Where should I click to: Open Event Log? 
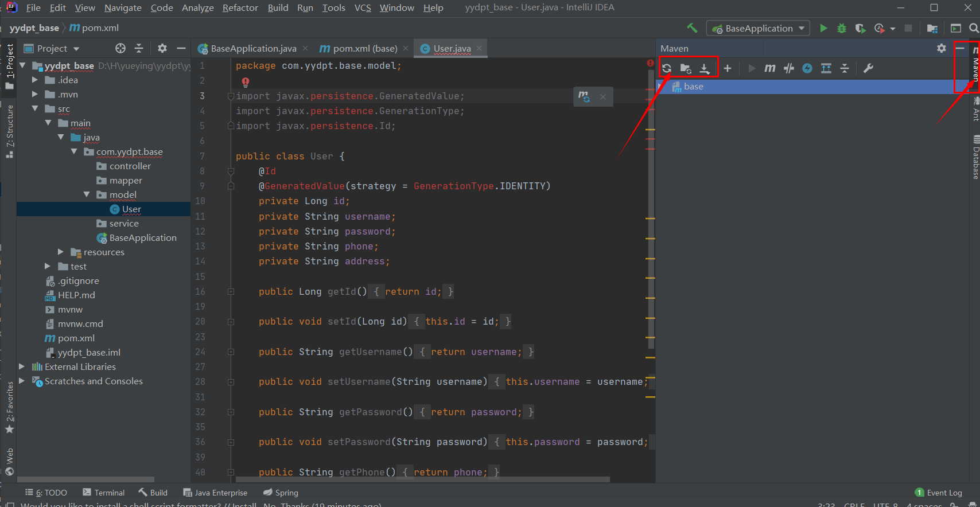coord(939,493)
